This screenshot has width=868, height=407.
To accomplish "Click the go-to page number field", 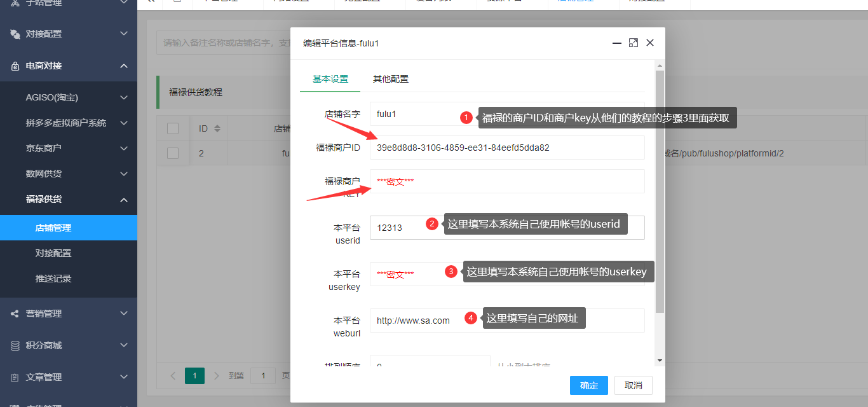I will coord(263,376).
